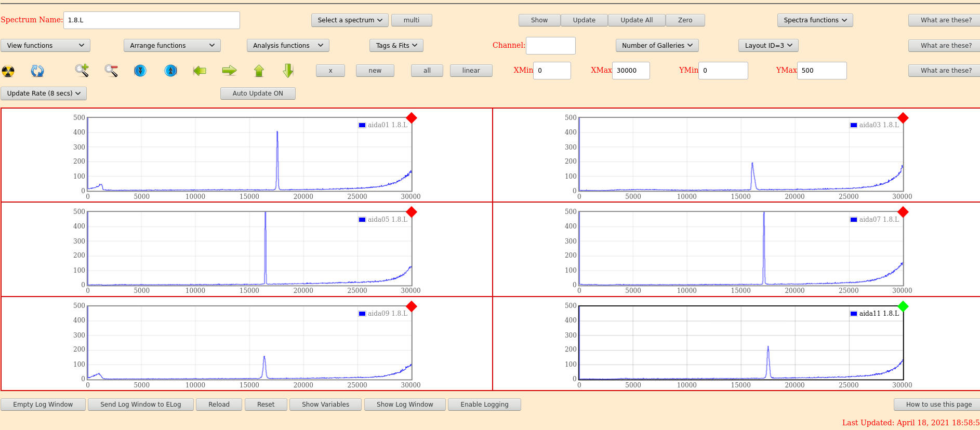
Task: Click Enable Logging button
Action: [x=484, y=405]
